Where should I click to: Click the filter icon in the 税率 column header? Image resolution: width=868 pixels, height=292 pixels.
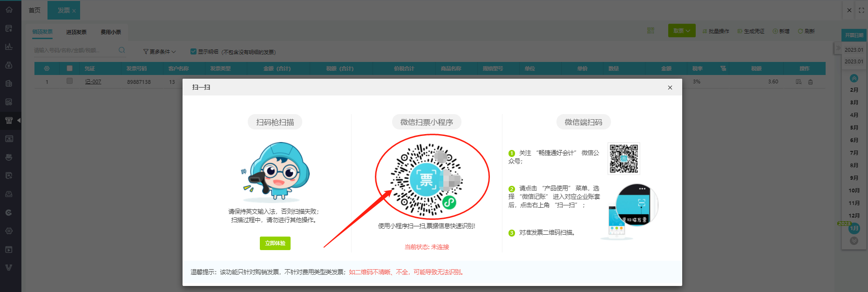point(723,68)
